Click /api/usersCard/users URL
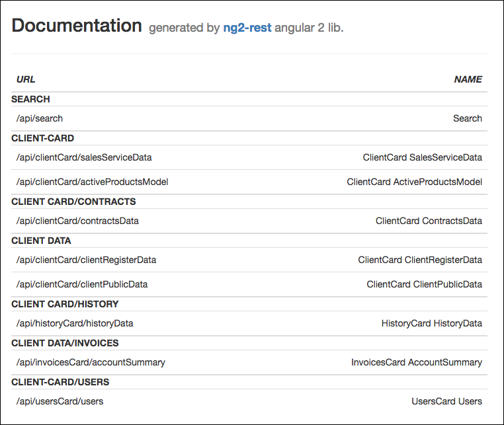The height and width of the screenshot is (425, 504). 60,401
